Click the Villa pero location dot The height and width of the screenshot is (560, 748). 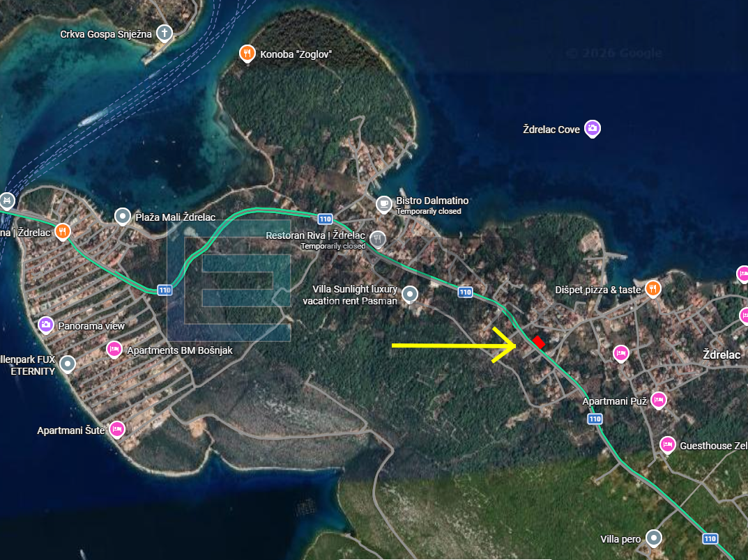[653, 538]
